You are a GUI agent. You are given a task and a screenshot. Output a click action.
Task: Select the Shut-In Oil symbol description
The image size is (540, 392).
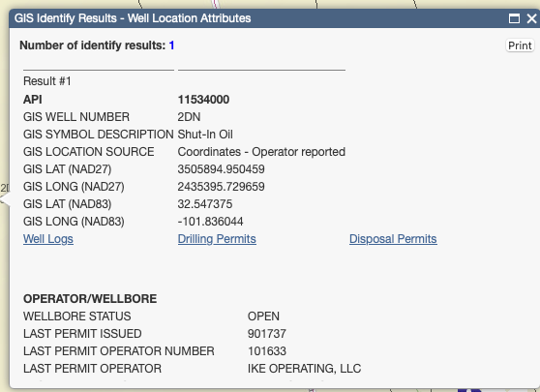click(x=205, y=134)
